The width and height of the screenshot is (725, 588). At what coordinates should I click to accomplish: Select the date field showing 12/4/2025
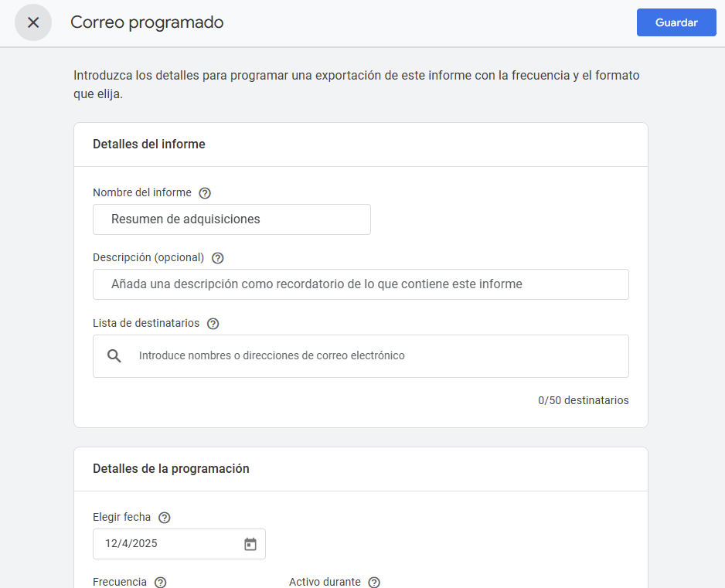[166, 544]
